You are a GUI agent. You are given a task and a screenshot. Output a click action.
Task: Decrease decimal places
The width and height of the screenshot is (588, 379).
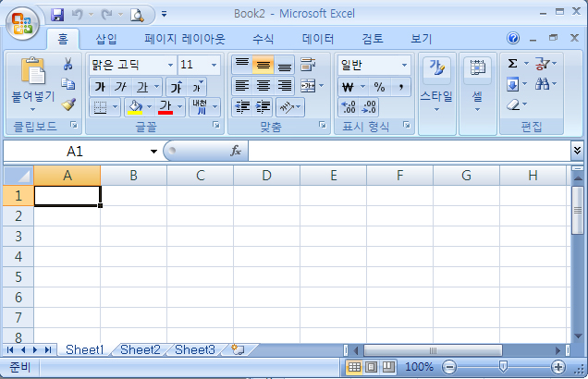click(369, 107)
